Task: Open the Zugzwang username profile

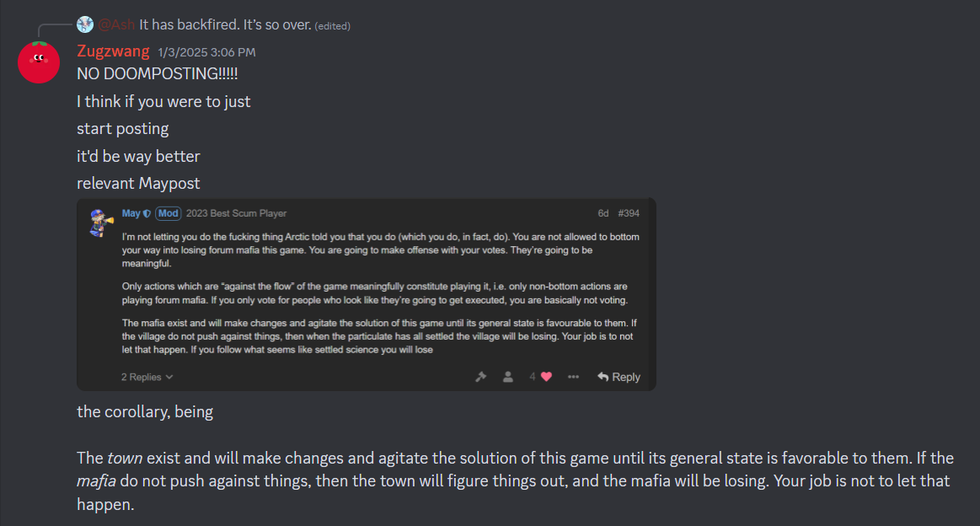Action: 113,51
